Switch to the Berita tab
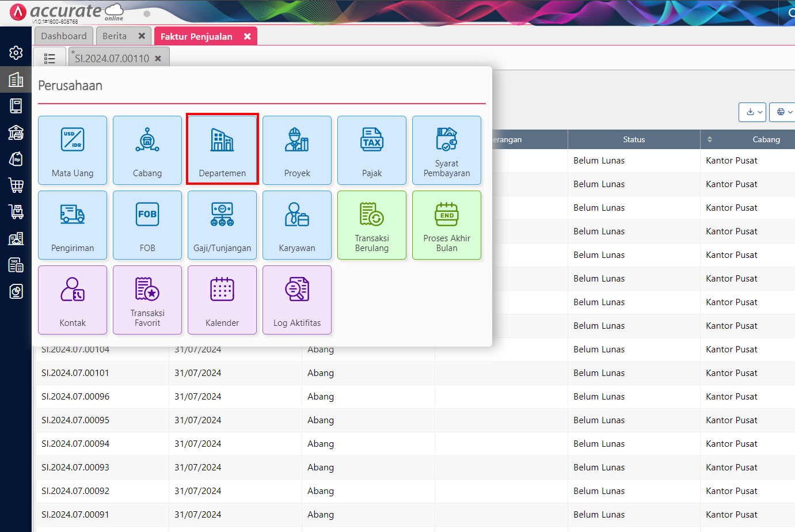This screenshot has height=532, width=795. pos(115,36)
